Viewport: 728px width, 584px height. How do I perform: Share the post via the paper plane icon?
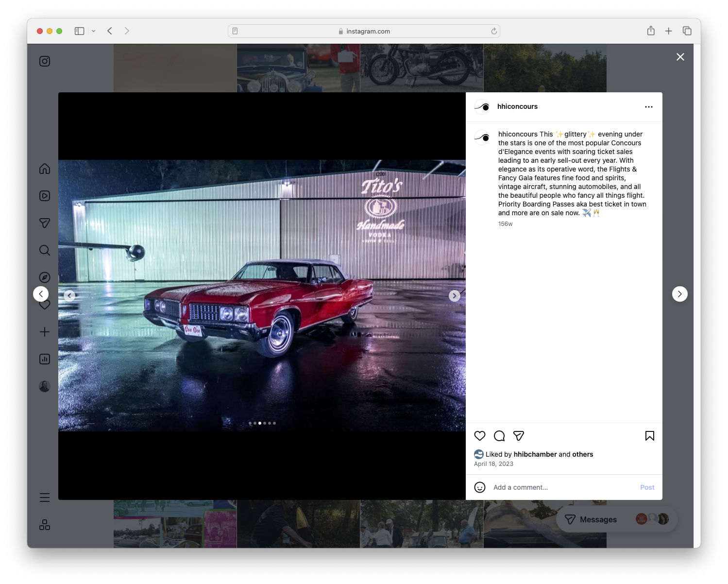[519, 436]
